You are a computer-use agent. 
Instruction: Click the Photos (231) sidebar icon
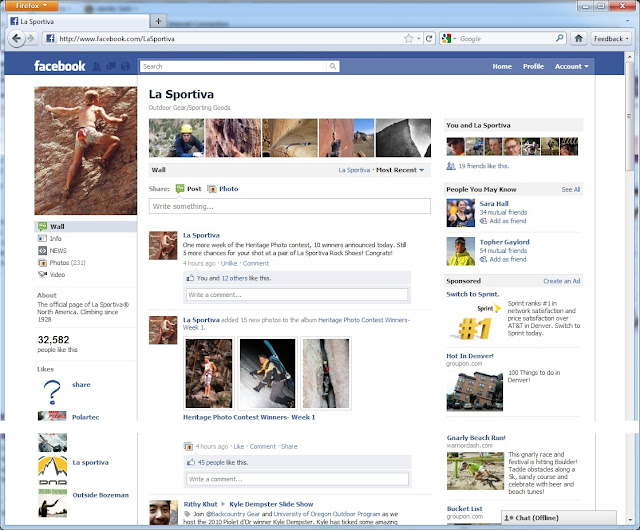(42, 263)
